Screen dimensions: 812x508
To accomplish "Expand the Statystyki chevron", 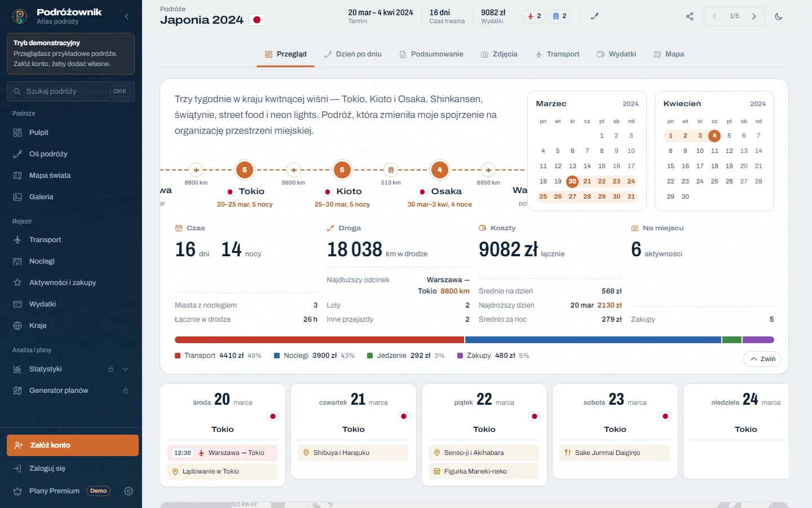I will coord(125,369).
